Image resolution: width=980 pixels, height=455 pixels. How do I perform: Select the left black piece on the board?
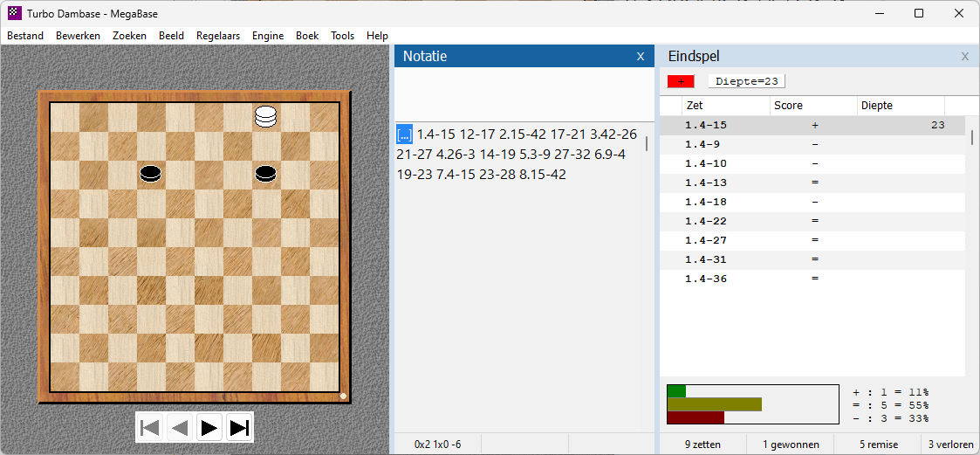[x=150, y=174]
